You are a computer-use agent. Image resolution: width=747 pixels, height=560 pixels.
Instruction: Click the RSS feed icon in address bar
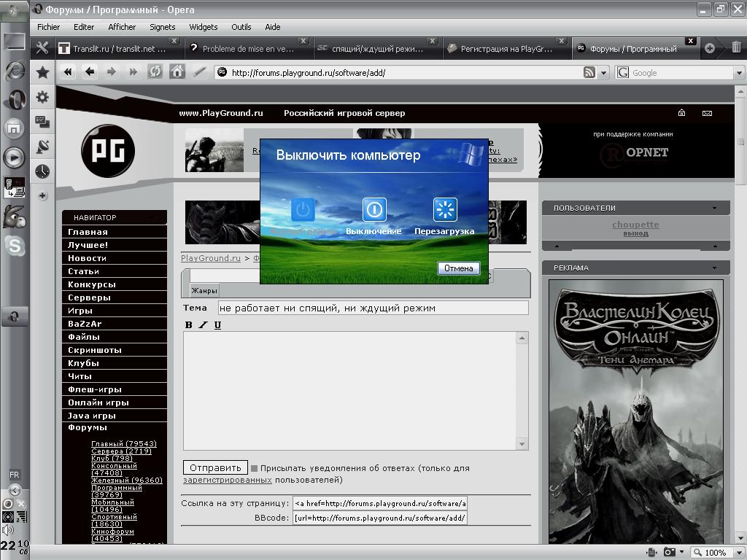[589, 72]
